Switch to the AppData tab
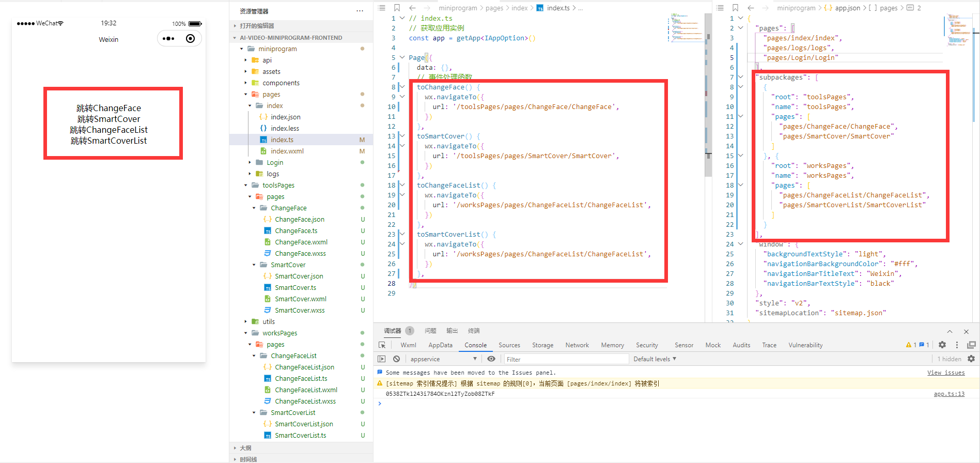The width and height of the screenshot is (980, 463). click(x=440, y=345)
